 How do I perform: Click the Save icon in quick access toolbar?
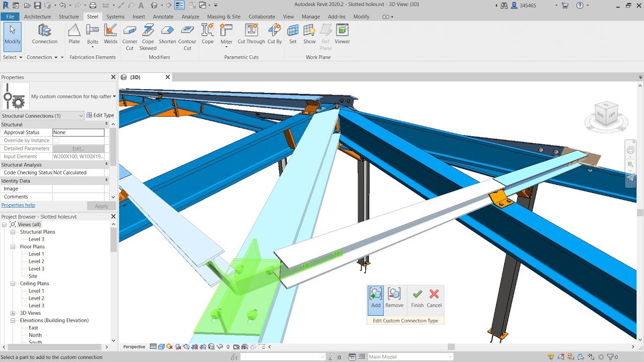point(37,6)
